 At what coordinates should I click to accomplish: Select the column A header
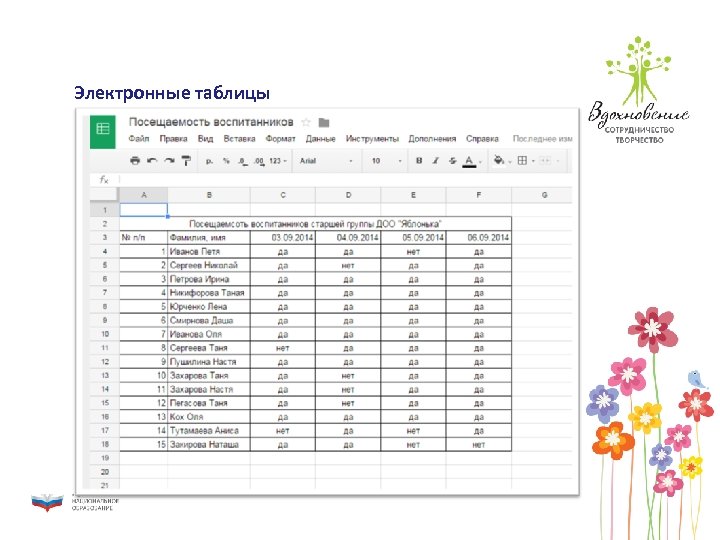[x=144, y=195]
